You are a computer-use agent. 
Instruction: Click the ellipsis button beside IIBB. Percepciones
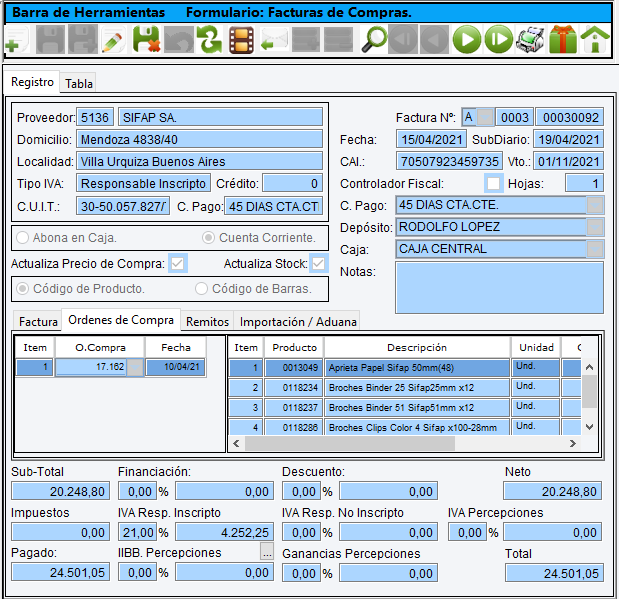tap(267, 552)
